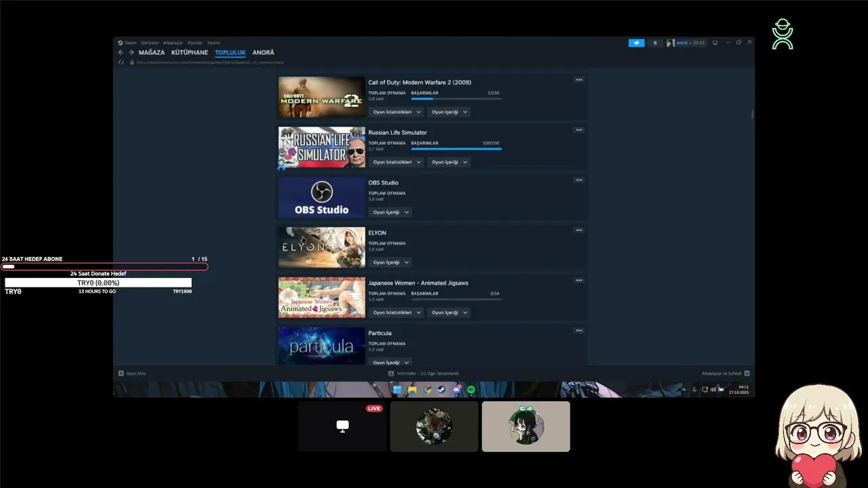Image resolution: width=868 pixels, height=488 pixels.
Task: Expand Oyun İstatistikleri for Russian Life Simulator
Action: point(397,162)
